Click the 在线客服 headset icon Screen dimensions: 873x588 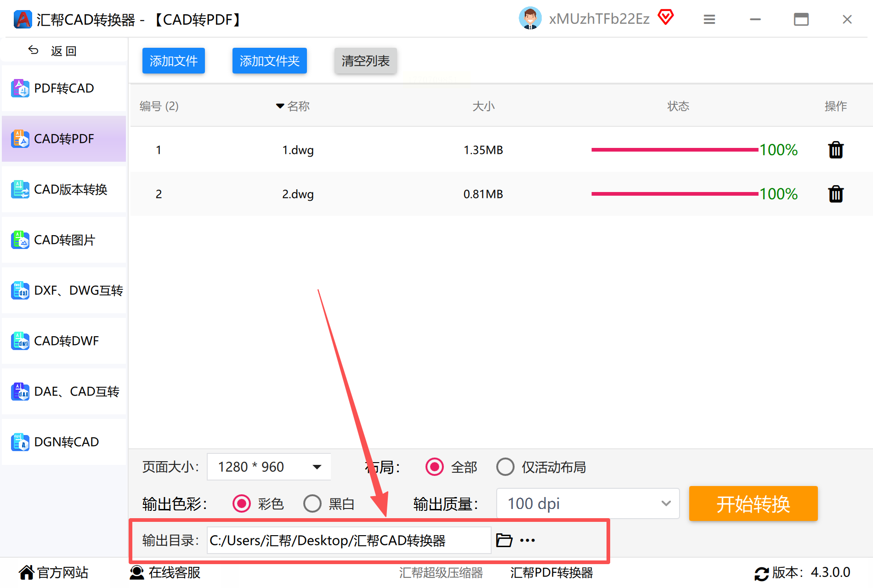[x=137, y=572]
